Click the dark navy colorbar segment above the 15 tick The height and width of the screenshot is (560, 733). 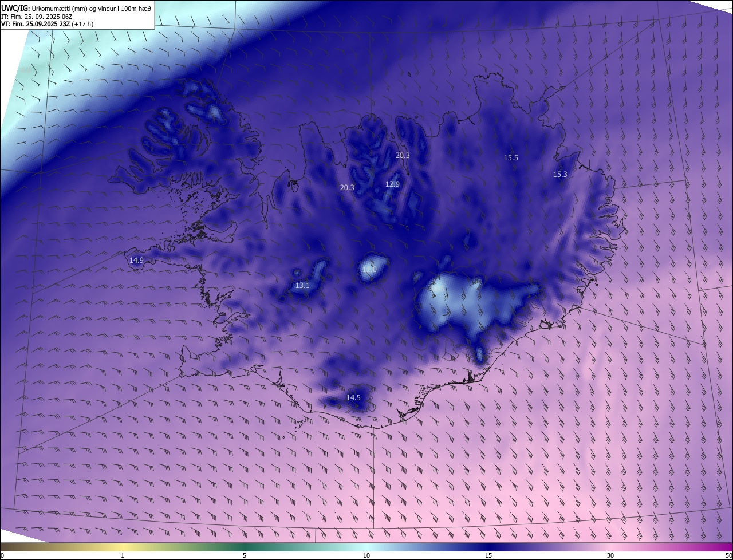tap(488, 547)
